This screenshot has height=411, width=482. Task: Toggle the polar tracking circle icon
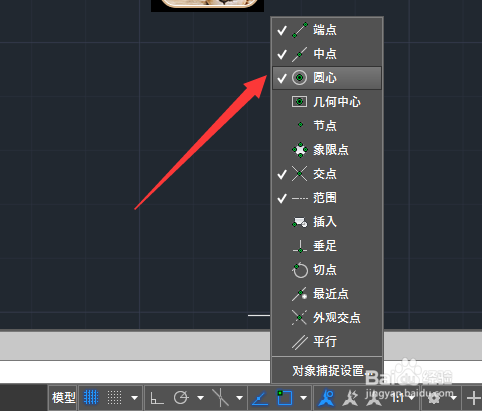181,398
